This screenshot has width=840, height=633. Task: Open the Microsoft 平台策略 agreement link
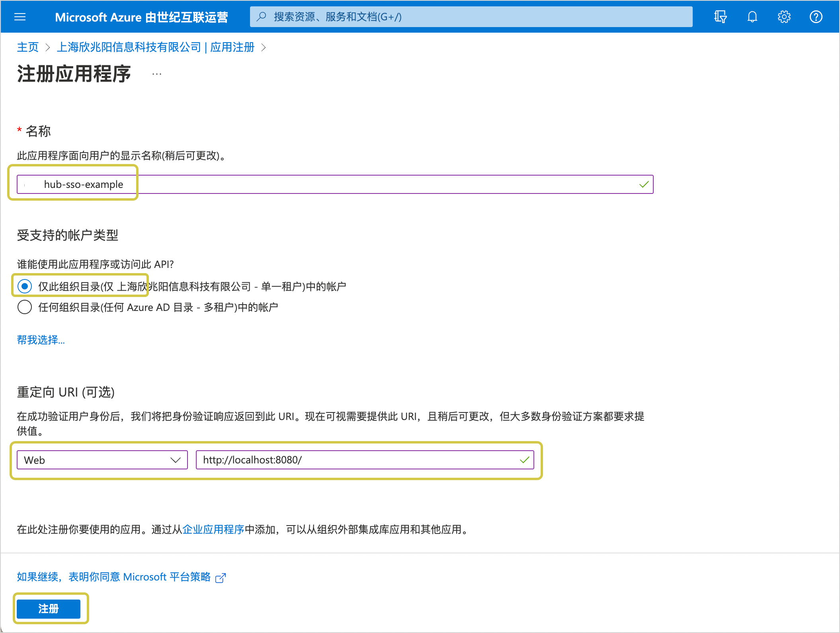click(114, 577)
